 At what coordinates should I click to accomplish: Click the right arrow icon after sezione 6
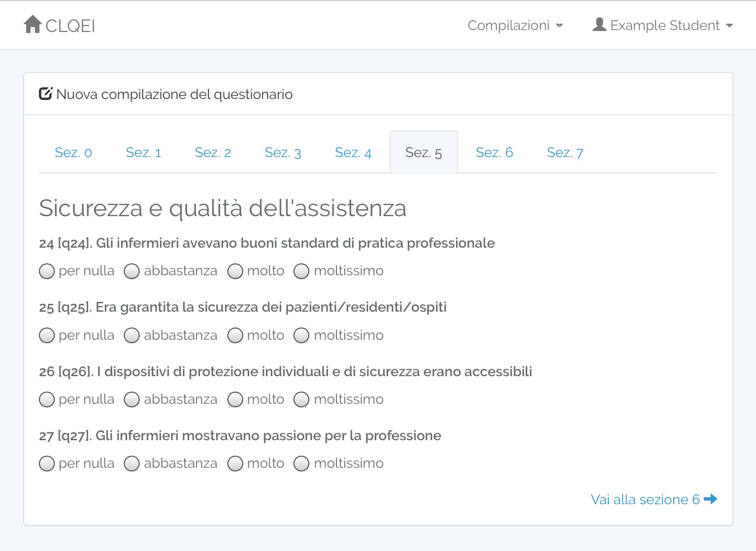(711, 499)
